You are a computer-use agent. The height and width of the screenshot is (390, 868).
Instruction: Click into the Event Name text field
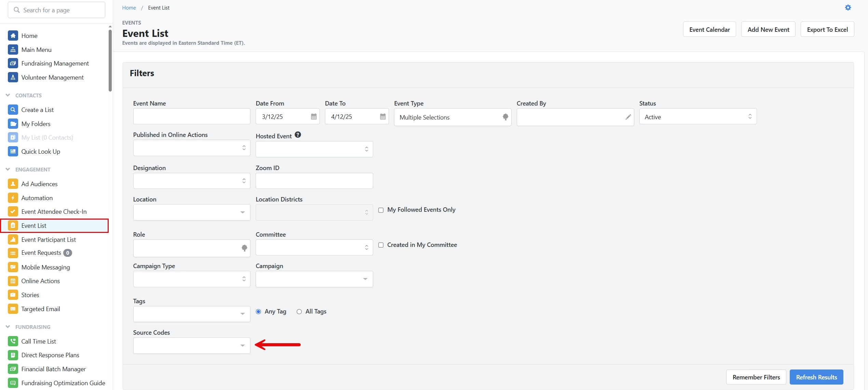tap(191, 117)
